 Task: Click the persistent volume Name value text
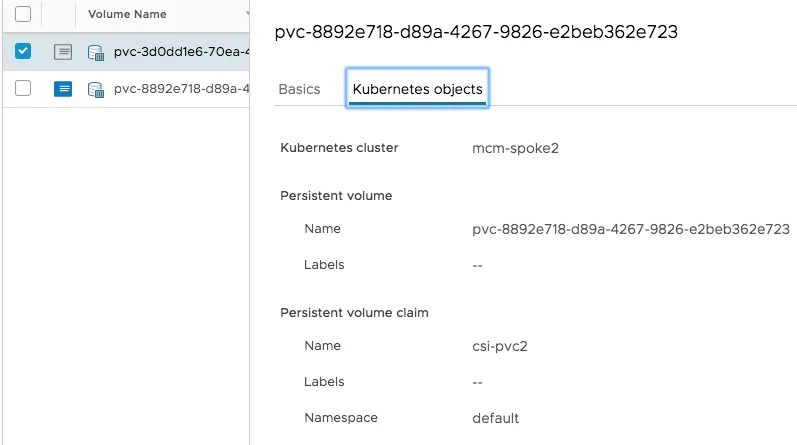631,229
